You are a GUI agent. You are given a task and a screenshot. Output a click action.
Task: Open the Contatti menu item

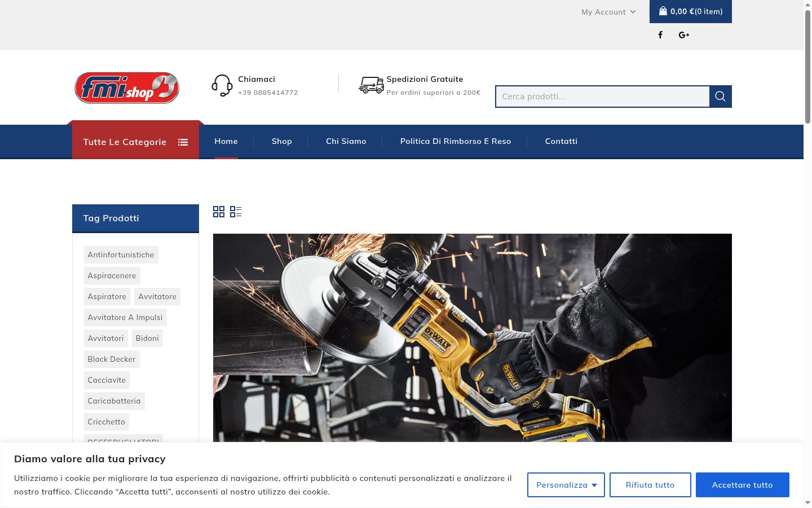(x=561, y=141)
